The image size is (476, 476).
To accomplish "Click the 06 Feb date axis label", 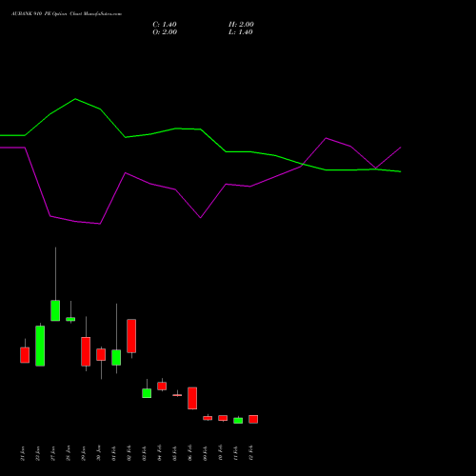I will 190,453.
